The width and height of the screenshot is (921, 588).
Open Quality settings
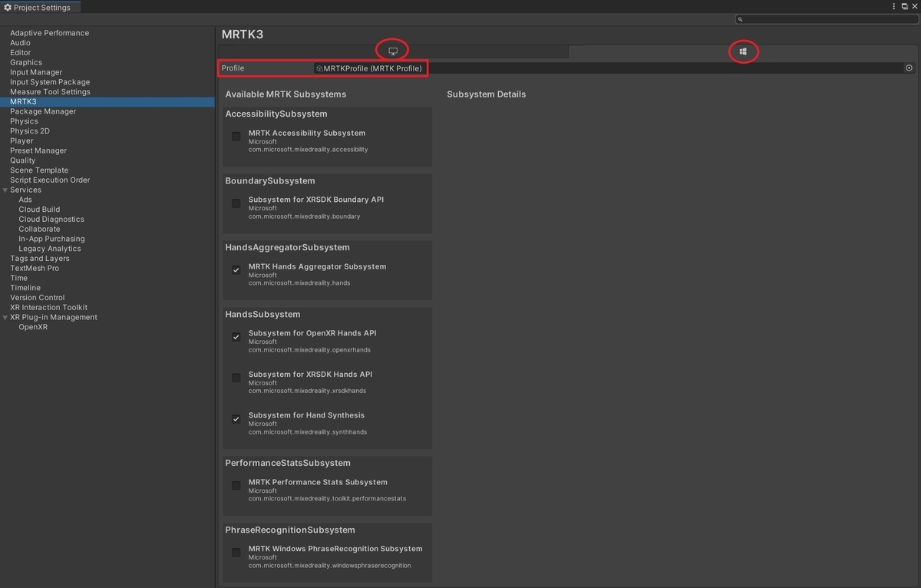point(23,160)
